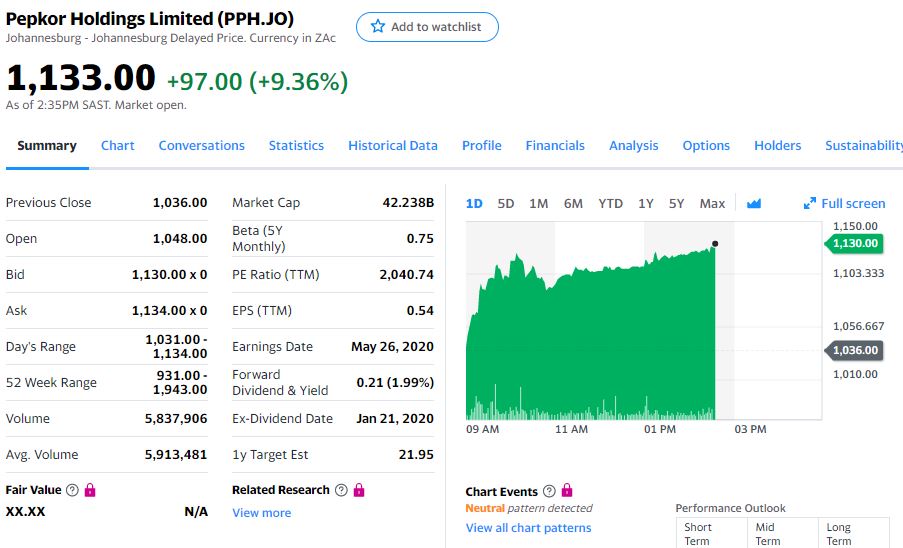This screenshot has height=548, width=903.
Task: Click the latest price dot on chart
Action: click(x=715, y=243)
